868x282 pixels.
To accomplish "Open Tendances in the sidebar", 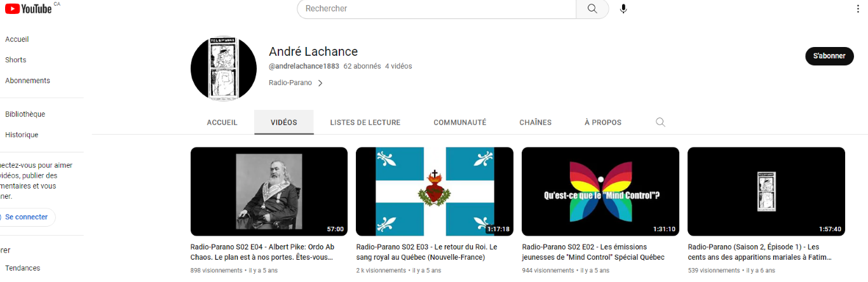I will 22,268.
